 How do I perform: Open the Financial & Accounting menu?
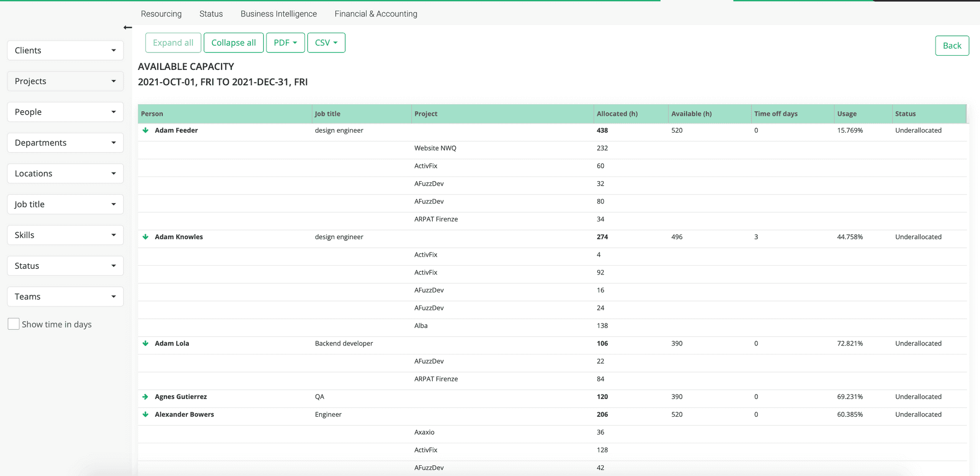pos(376,14)
